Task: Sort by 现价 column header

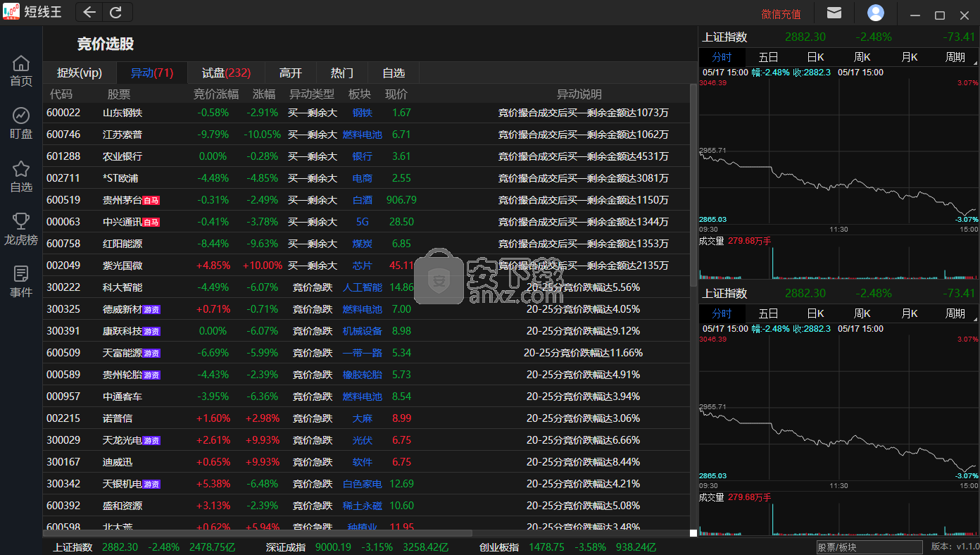Action: coord(396,94)
